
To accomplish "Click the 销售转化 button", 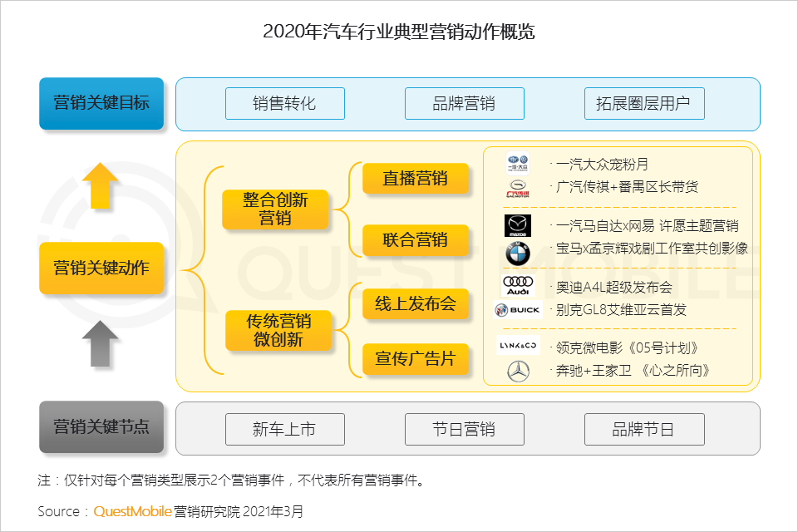I will pos(284,103).
